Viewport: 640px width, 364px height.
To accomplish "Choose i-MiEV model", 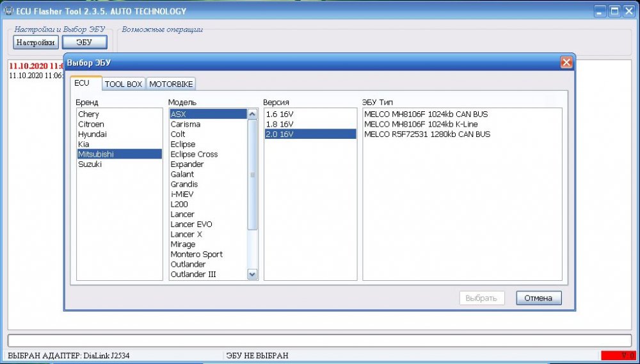I will tap(208, 194).
